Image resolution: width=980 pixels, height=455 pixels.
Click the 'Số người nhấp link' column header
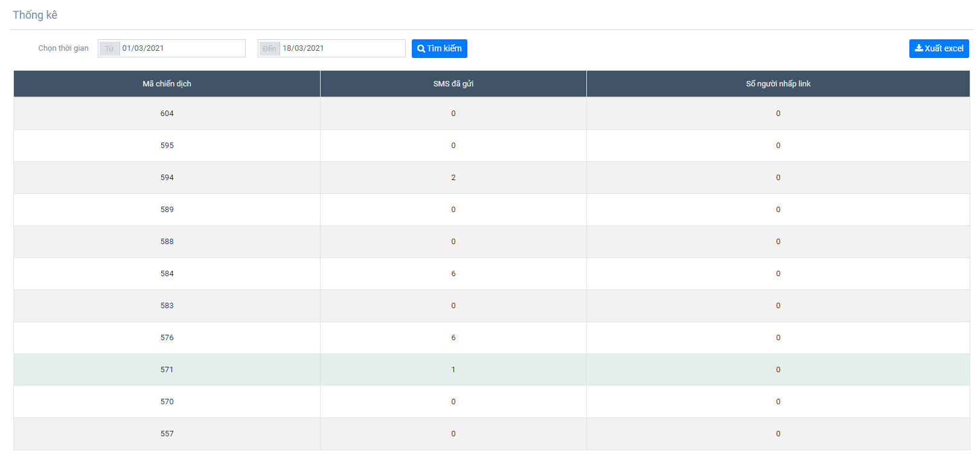tap(778, 84)
